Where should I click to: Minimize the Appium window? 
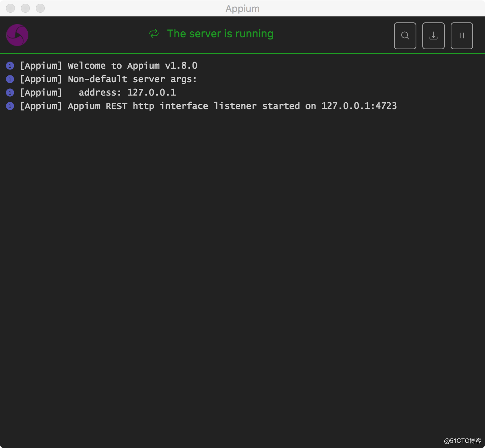(x=25, y=8)
